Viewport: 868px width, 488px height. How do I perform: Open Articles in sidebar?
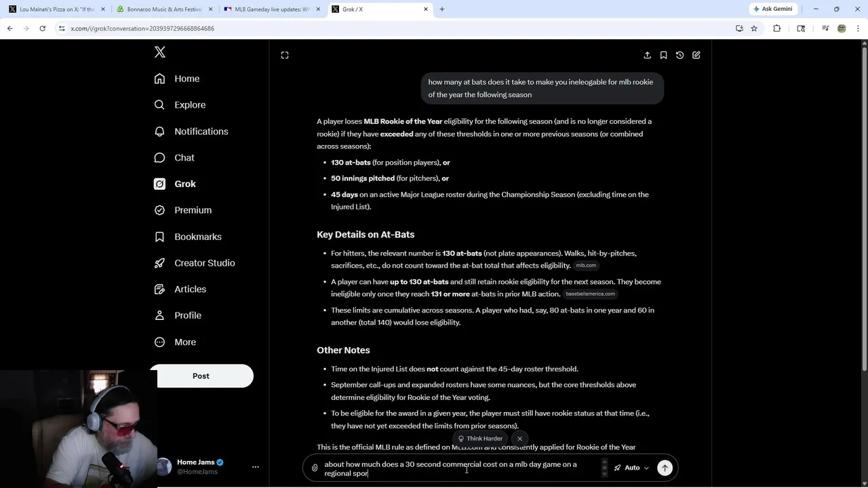pyautogui.click(x=180, y=289)
